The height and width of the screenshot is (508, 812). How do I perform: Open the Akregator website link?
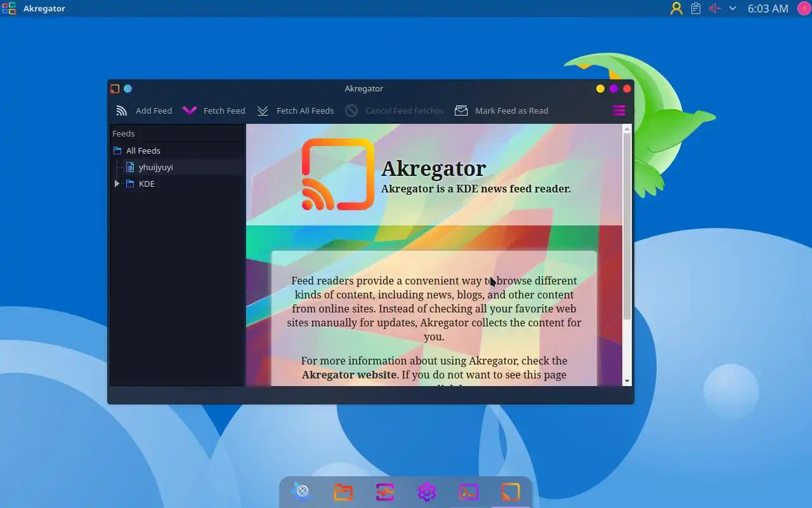349,375
